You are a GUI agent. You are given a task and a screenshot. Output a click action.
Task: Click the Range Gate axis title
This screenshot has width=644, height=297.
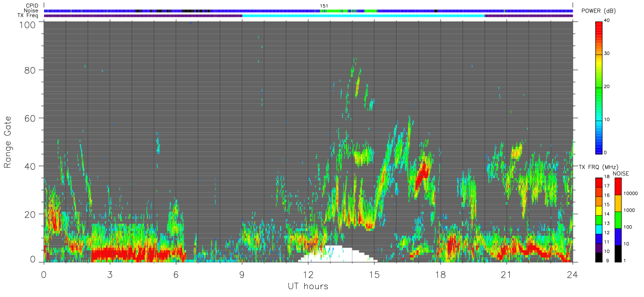[7, 141]
